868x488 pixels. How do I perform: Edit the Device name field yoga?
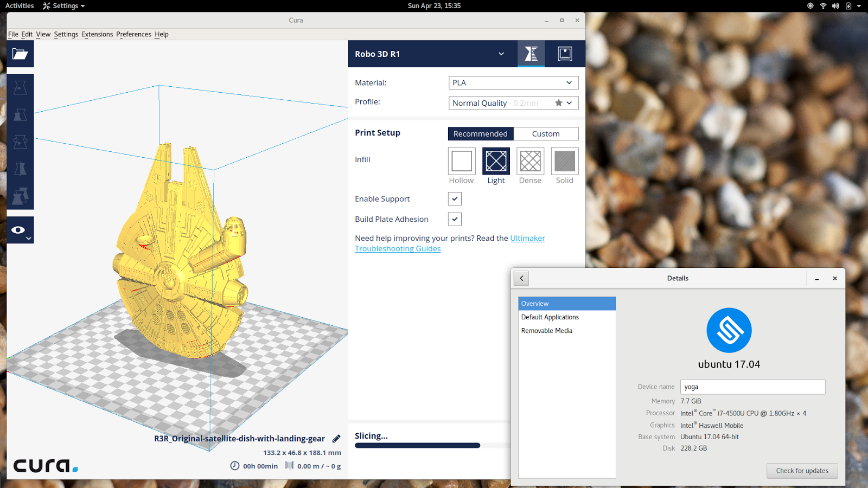pyautogui.click(x=752, y=387)
